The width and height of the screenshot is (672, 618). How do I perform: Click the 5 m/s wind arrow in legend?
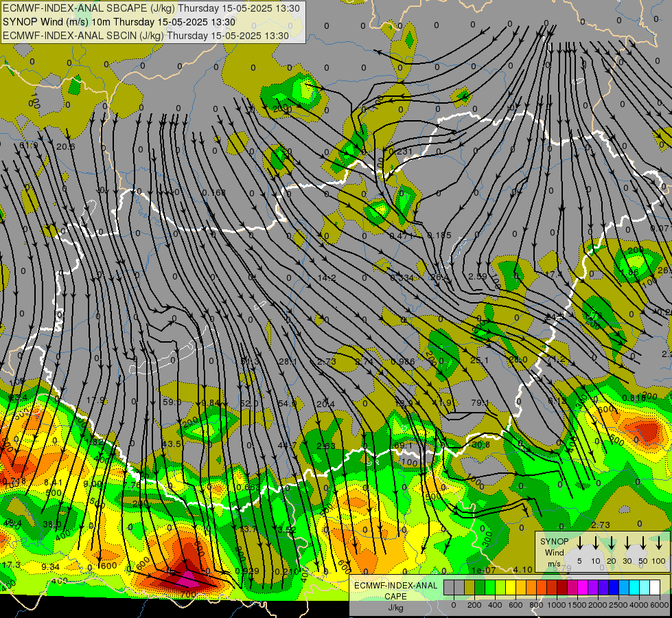(x=579, y=543)
